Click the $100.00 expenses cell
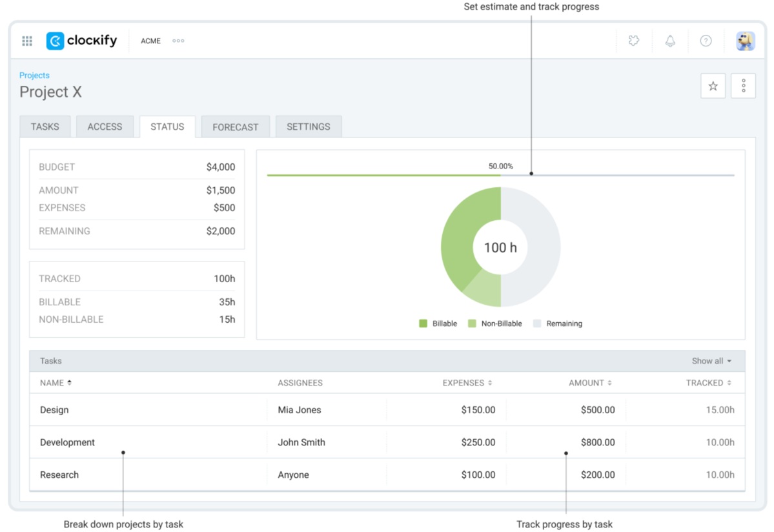Image resolution: width=774 pixels, height=532 pixels. 478,475
